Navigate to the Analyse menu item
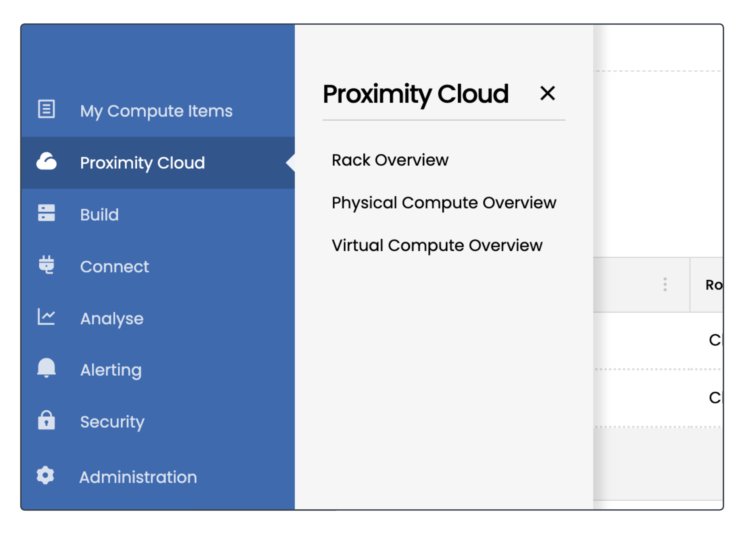The height and width of the screenshot is (540, 756). tap(112, 319)
